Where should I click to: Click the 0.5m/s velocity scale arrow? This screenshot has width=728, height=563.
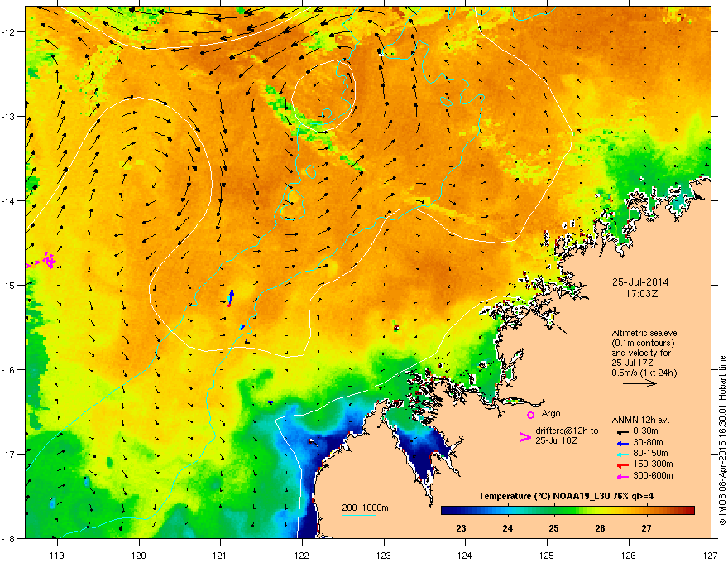coord(639,383)
